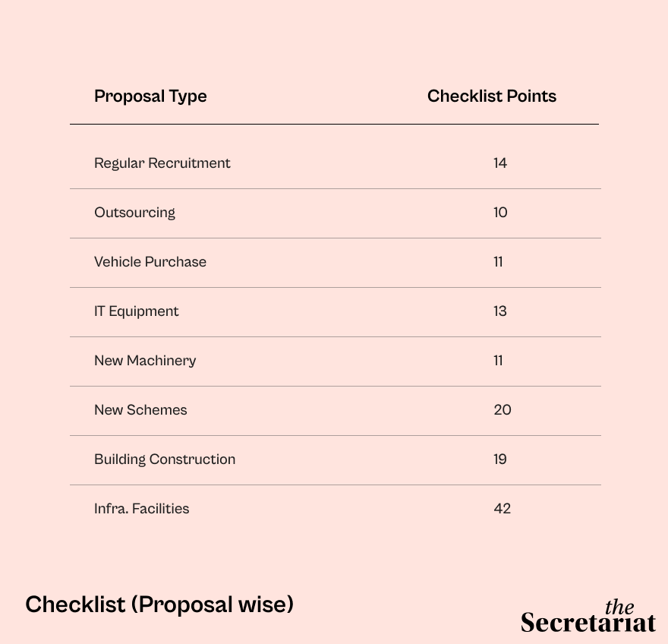Click the value 10 for Outsourcing
Viewport: 668px width, 644px height.
click(500, 212)
